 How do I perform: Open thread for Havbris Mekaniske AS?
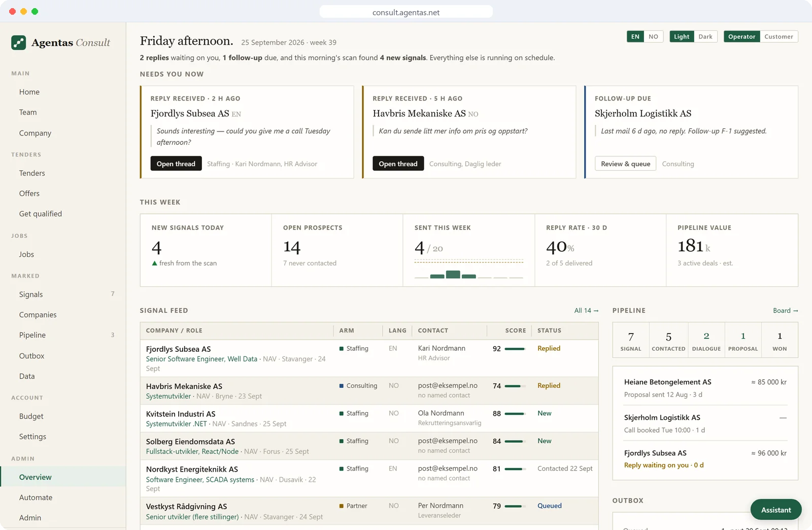click(398, 163)
